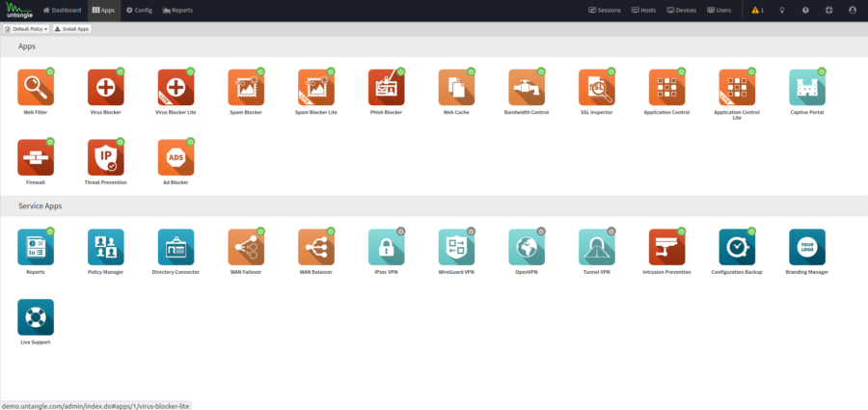
Task: Select the Apps tab
Action: pyautogui.click(x=103, y=11)
